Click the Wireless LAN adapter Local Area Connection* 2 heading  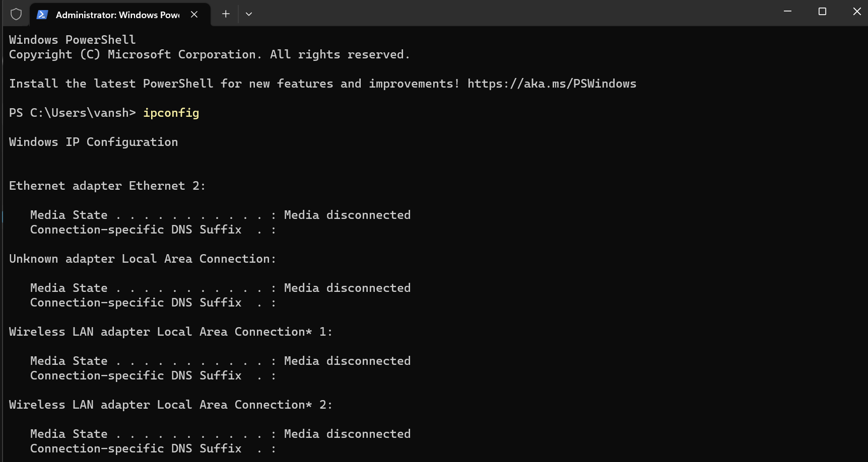pyautogui.click(x=170, y=405)
